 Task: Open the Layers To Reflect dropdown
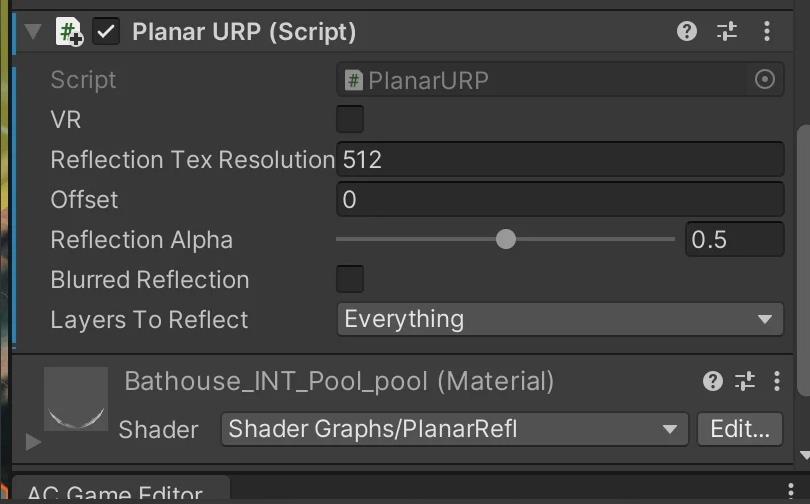point(559,320)
